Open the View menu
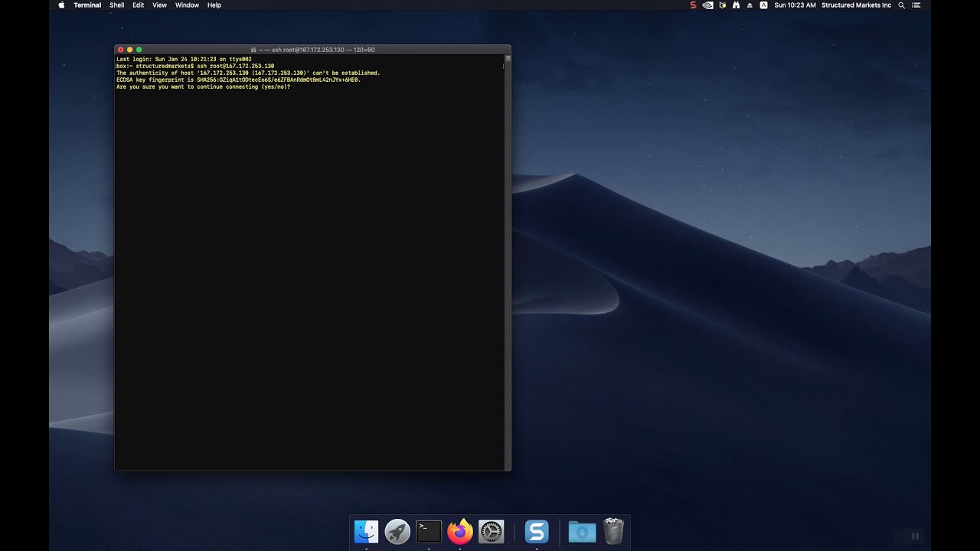The height and width of the screenshot is (551, 980). click(159, 5)
